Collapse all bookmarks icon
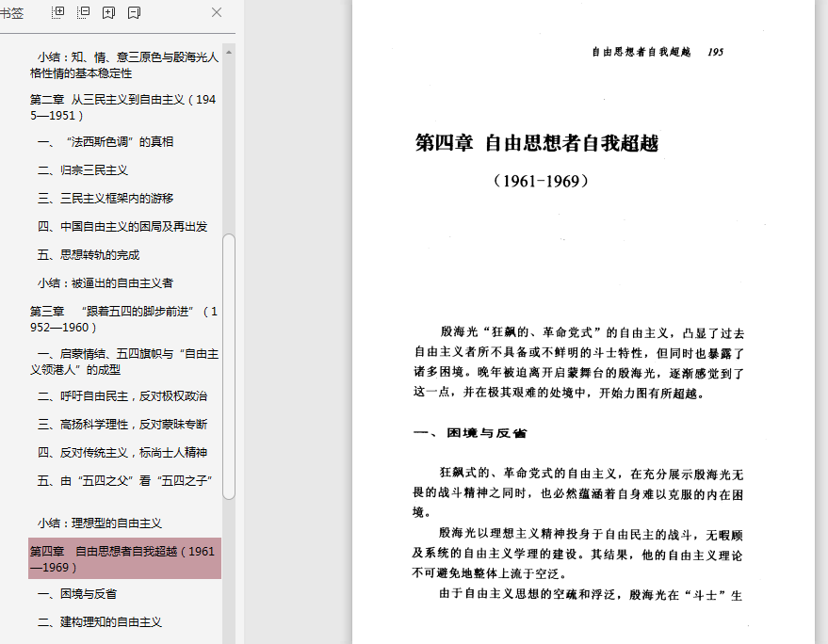The image size is (828, 644). point(83,12)
